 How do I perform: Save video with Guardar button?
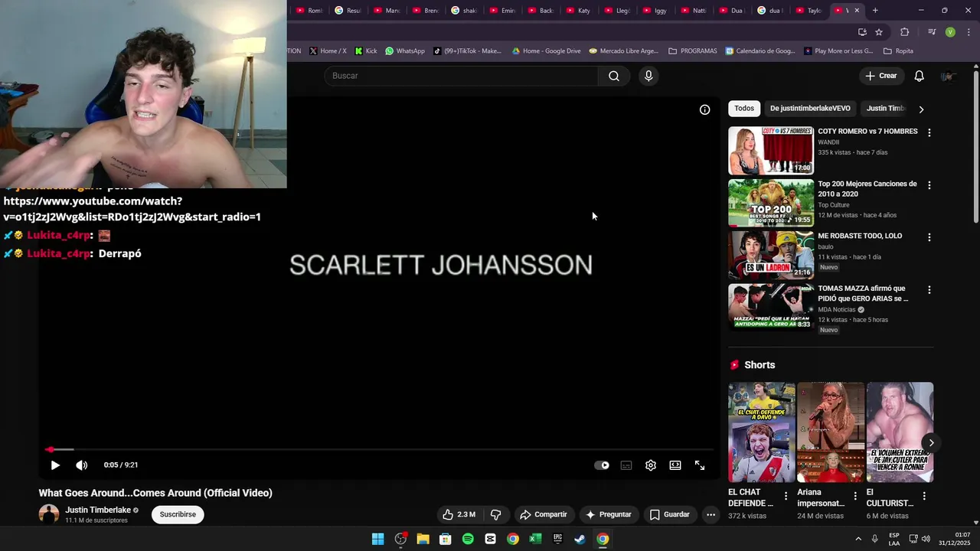(670, 514)
